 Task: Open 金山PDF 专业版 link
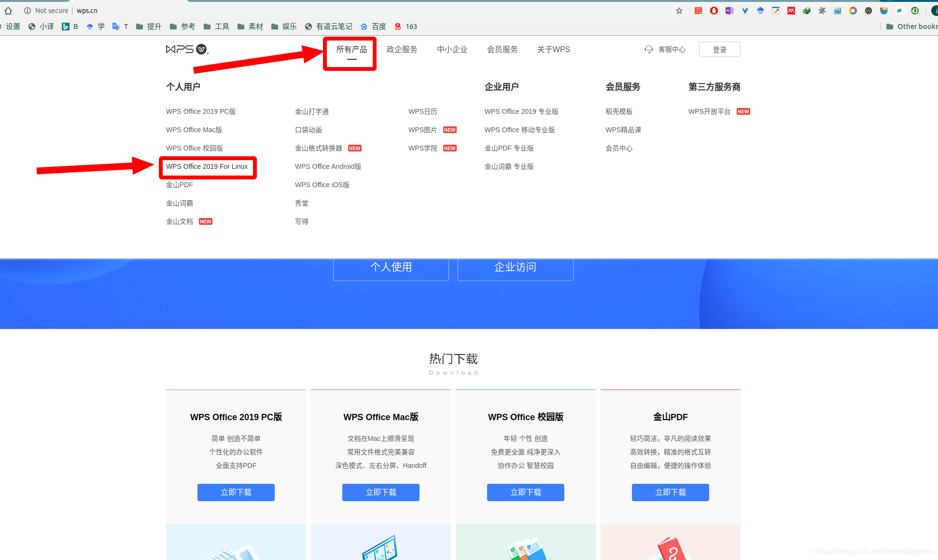tap(509, 148)
